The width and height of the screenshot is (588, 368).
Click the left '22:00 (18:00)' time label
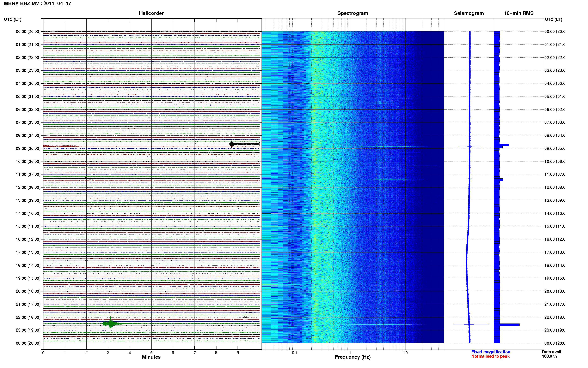point(28,317)
